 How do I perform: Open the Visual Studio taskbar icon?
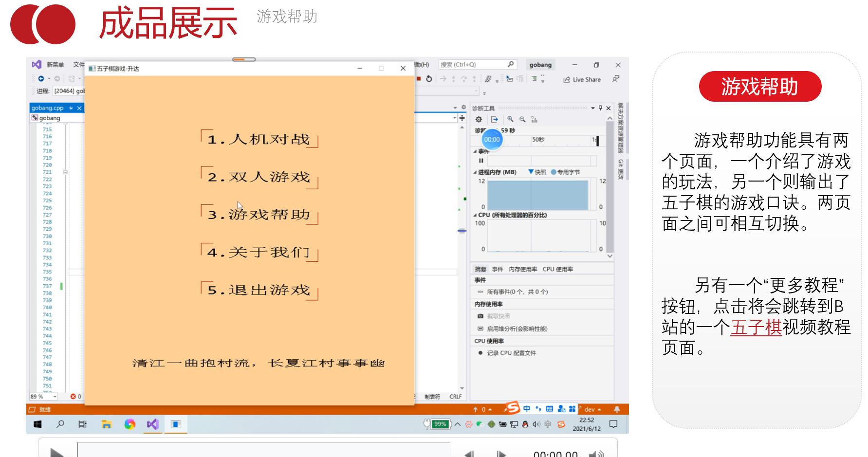click(152, 424)
